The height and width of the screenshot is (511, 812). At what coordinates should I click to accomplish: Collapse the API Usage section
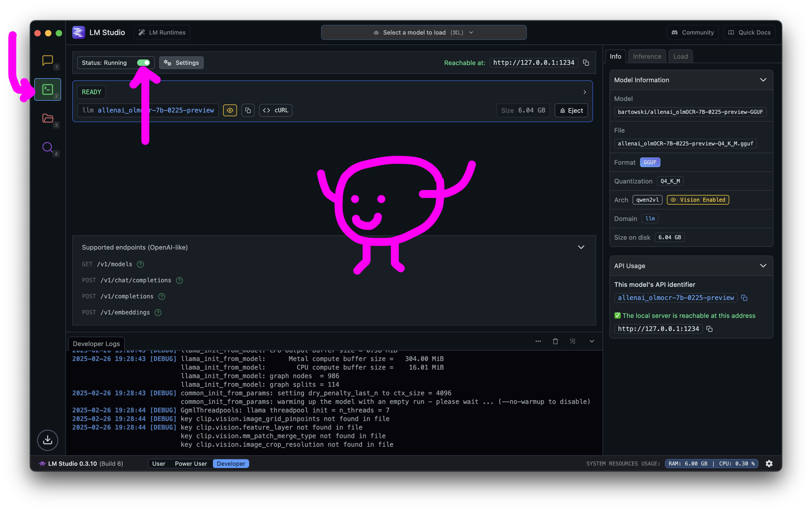pos(763,266)
